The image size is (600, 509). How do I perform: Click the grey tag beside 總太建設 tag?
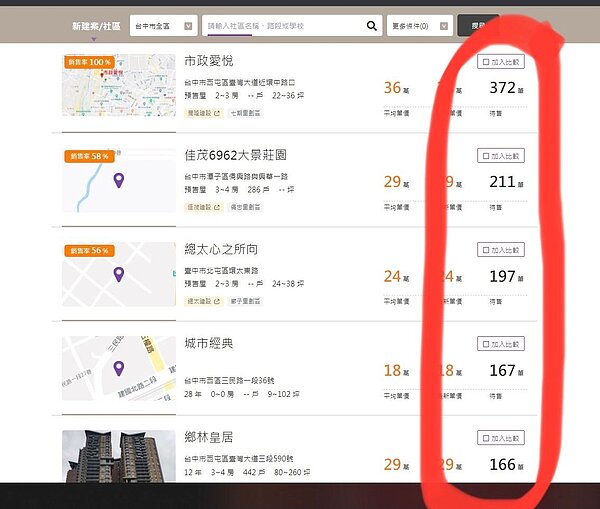pos(245,302)
